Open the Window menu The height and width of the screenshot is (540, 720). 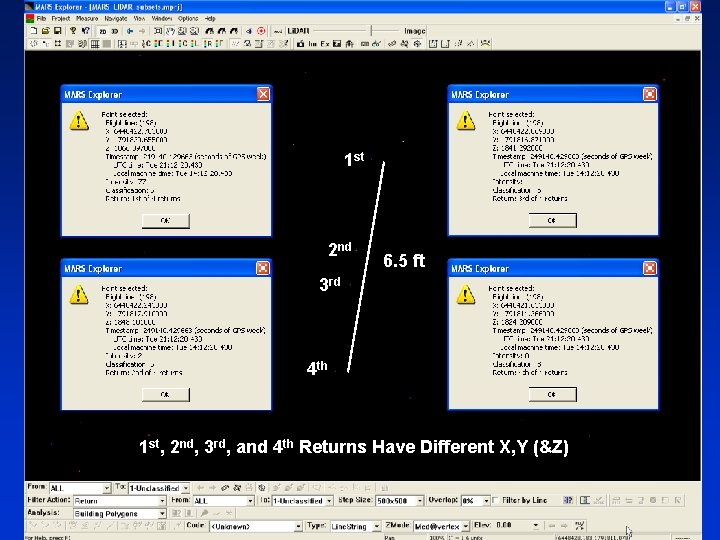(162, 19)
